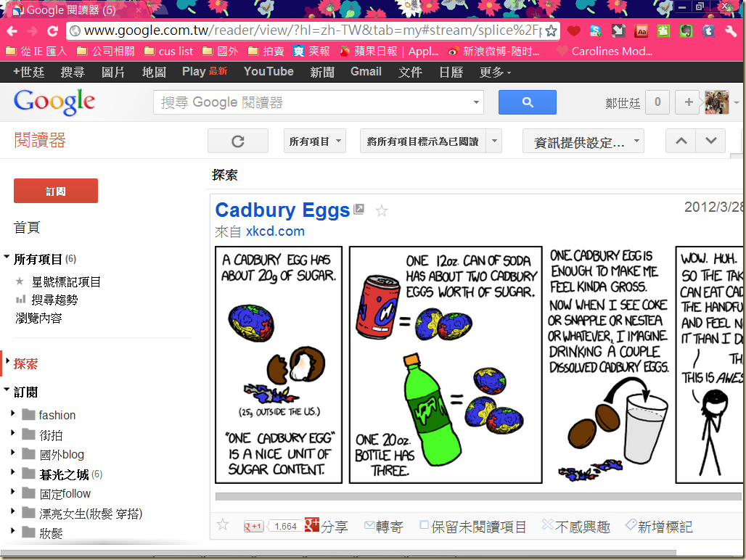The width and height of the screenshot is (746, 560).
Task: Expand the 街拍 folder
Action: tap(13, 433)
